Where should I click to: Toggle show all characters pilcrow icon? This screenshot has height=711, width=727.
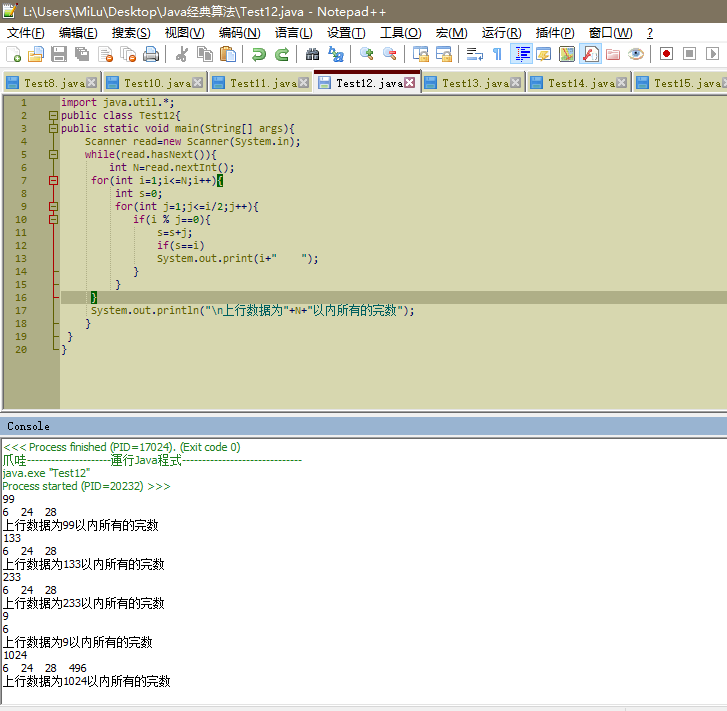coord(497,54)
